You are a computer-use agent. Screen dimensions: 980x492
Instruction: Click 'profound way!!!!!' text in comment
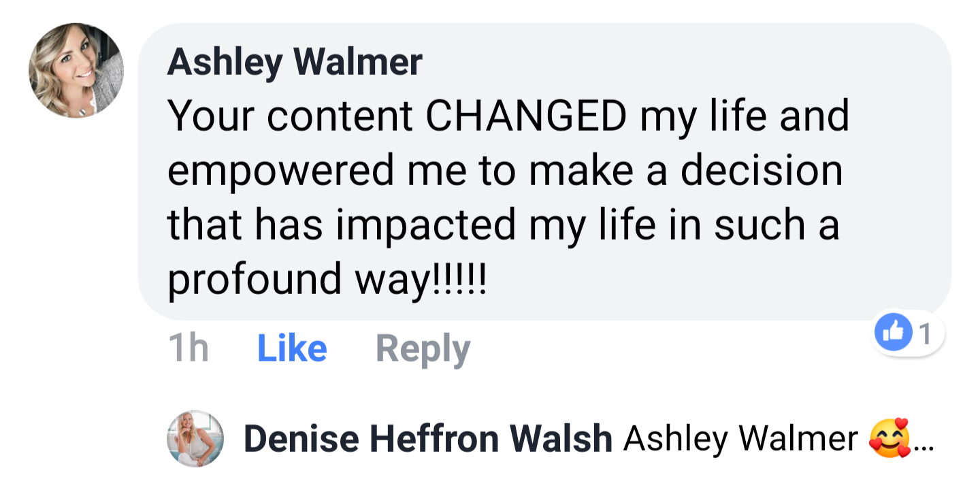[x=327, y=279]
